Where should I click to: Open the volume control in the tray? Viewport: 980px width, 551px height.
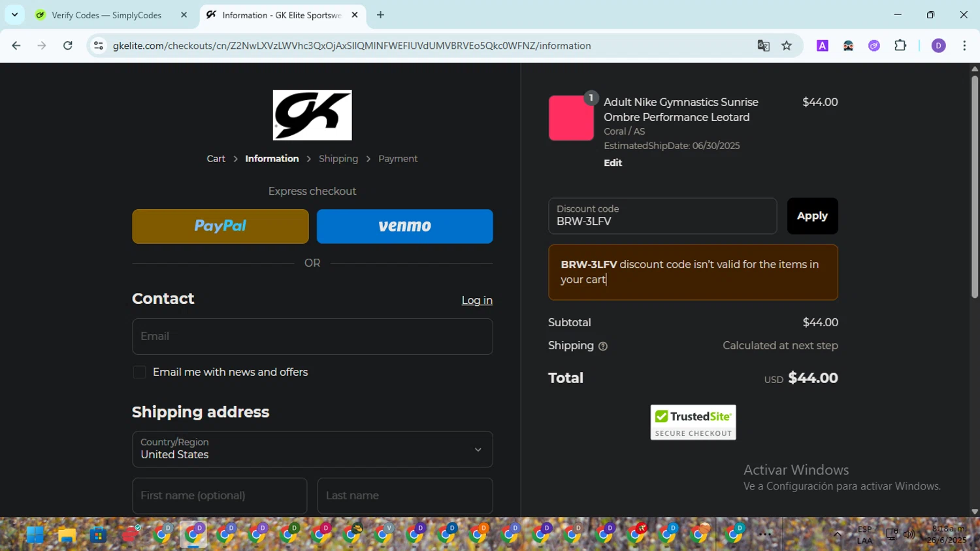909,535
